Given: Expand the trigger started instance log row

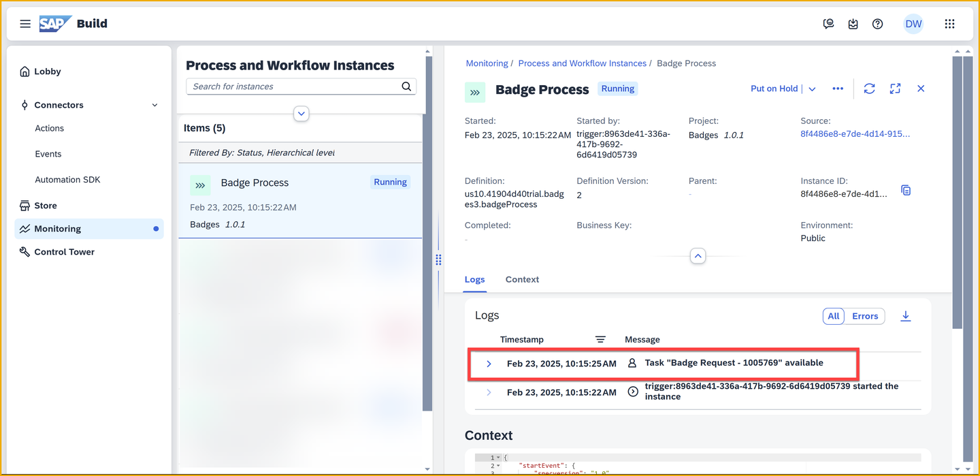Looking at the screenshot, I should tap(489, 392).
